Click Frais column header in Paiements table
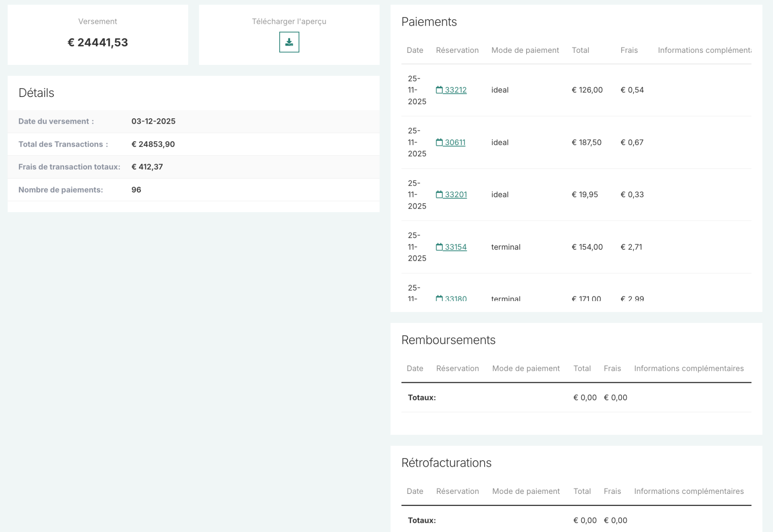This screenshot has width=773, height=532. (x=629, y=50)
